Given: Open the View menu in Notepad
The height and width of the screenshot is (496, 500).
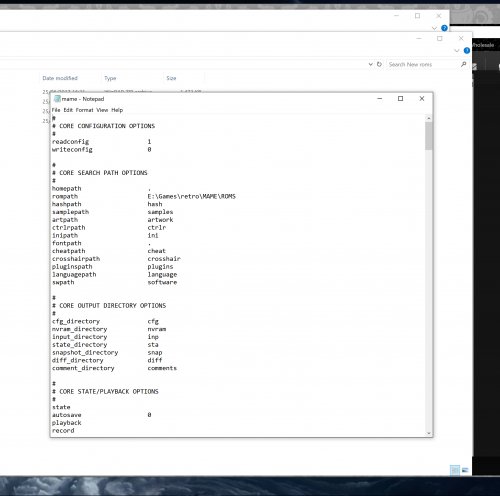Looking at the screenshot, I should [x=102, y=110].
